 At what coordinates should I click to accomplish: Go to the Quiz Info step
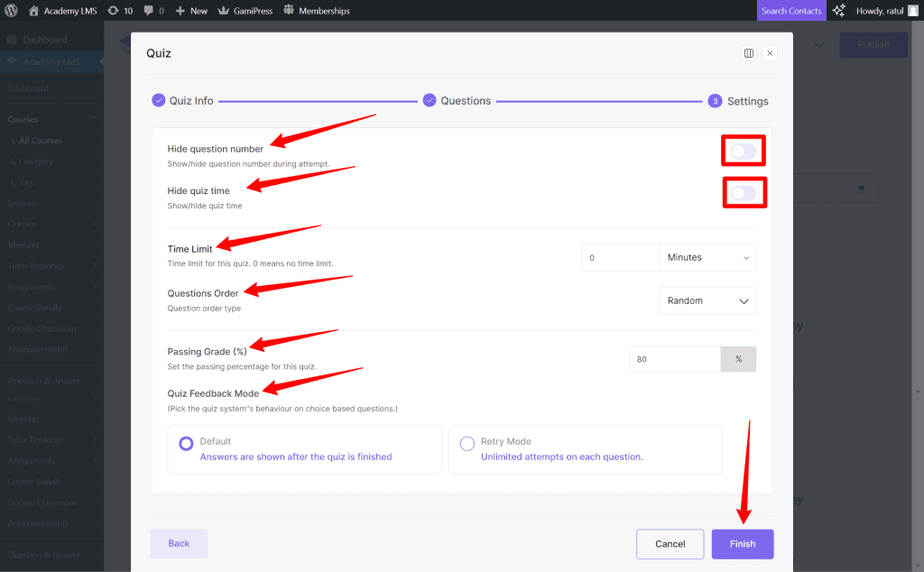[x=183, y=101]
